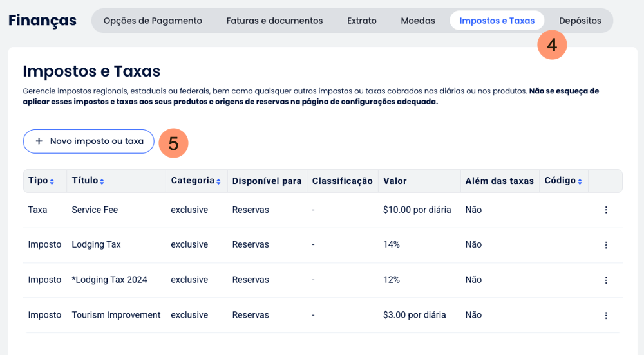
Task: Click the Lodging Tax 14% value cell
Action: click(392, 245)
